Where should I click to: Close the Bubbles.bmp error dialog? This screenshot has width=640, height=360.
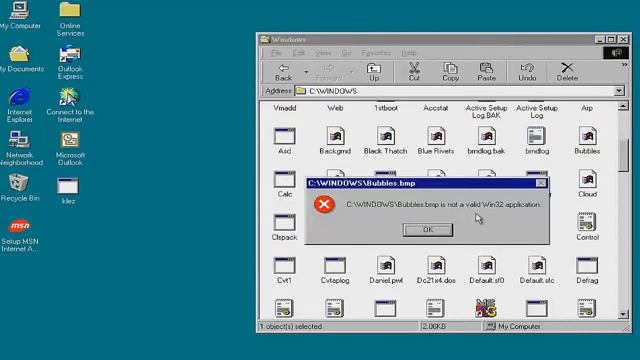tap(541, 183)
